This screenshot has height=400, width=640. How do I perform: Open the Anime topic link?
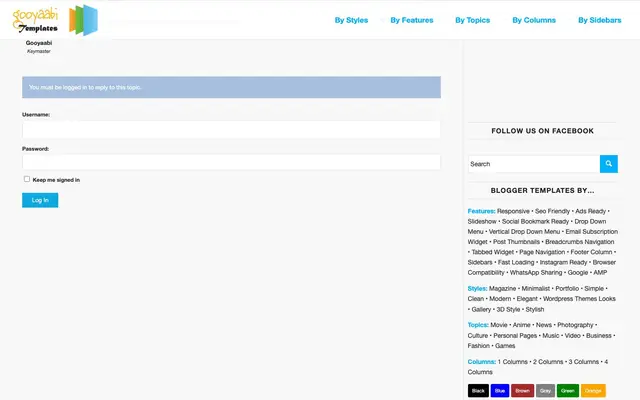(521, 325)
